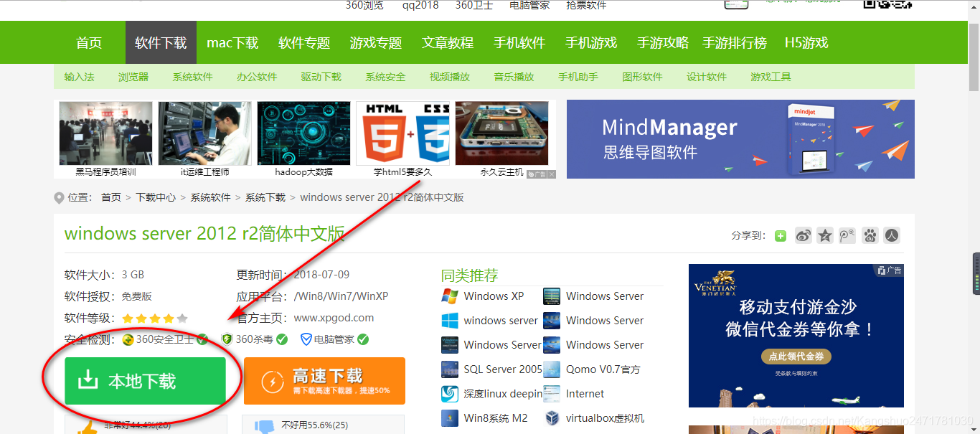The height and width of the screenshot is (434, 980).
Task: Click the Qomo V0.7 icon
Action: click(x=552, y=369)
